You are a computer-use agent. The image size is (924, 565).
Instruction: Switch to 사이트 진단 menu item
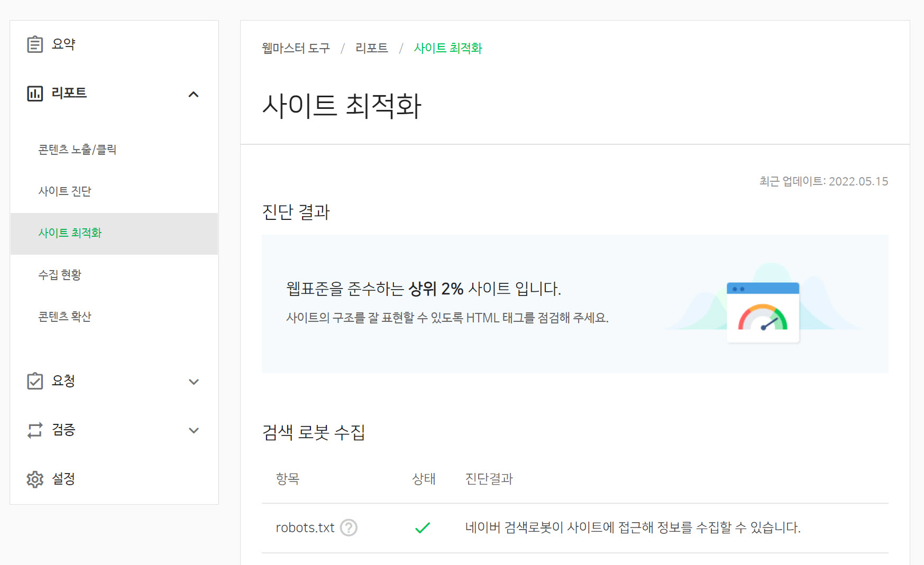pyautogui.click(x=64, y=191)
